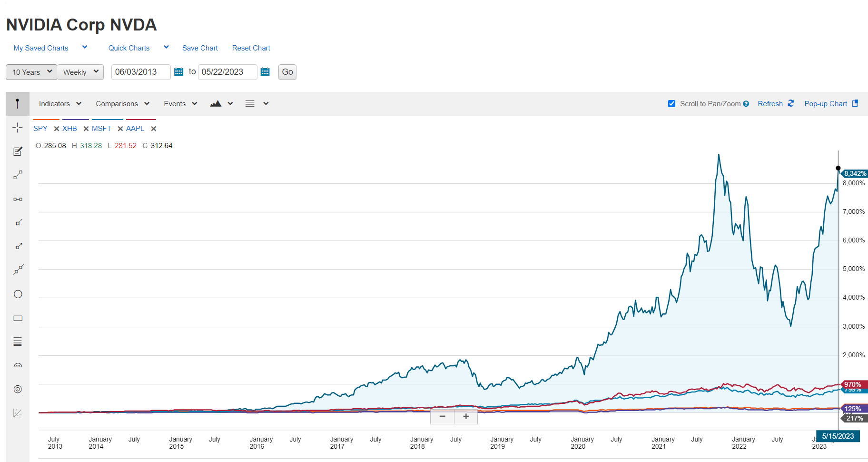Zoom out with the minus button
The image size is (868, 462).
(442, 416)
